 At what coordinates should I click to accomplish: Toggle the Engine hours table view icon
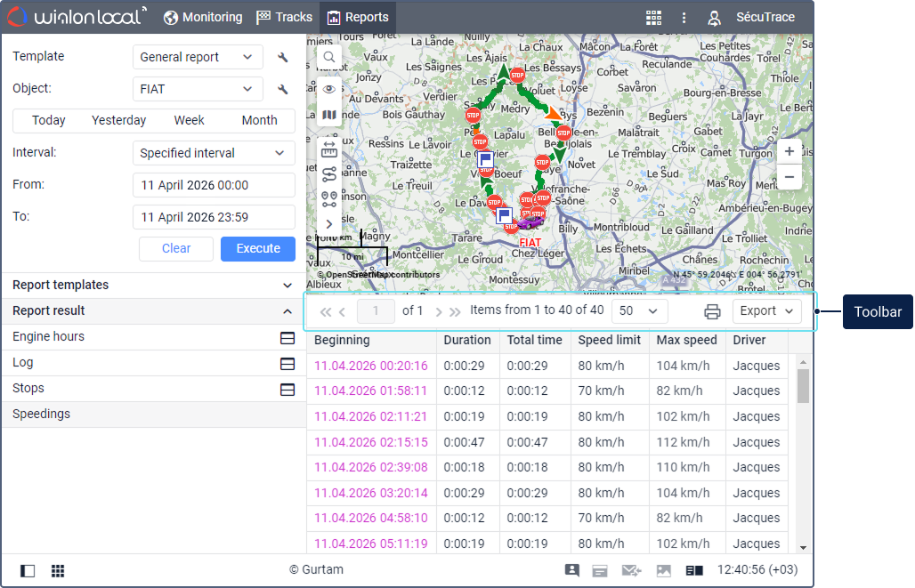[x=287, y=338]
